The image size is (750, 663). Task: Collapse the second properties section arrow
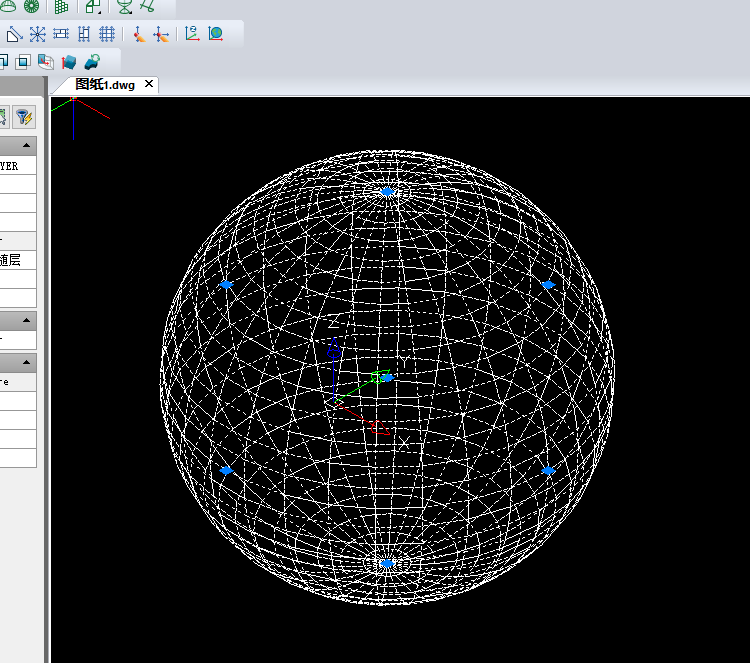pos(26,320)
